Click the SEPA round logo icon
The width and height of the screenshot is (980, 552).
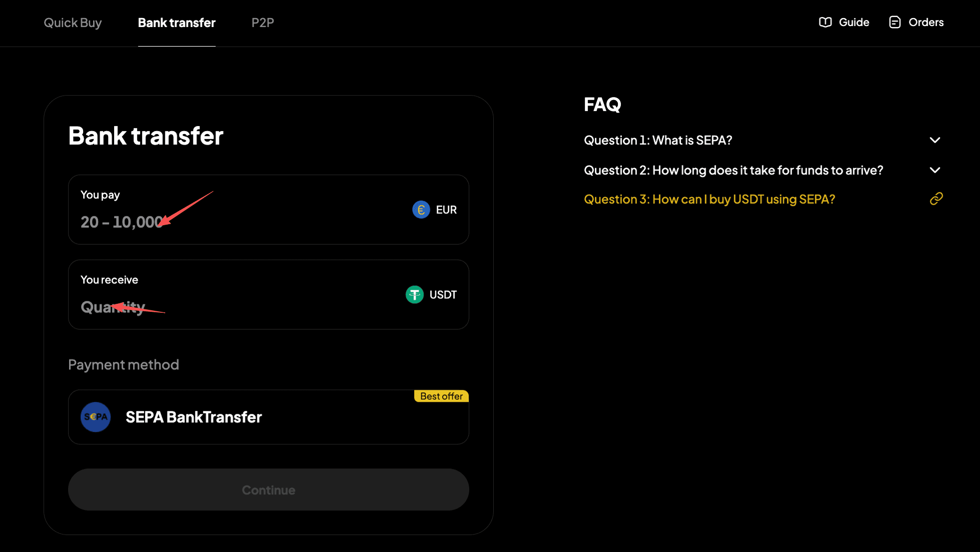tap(96, 417)
